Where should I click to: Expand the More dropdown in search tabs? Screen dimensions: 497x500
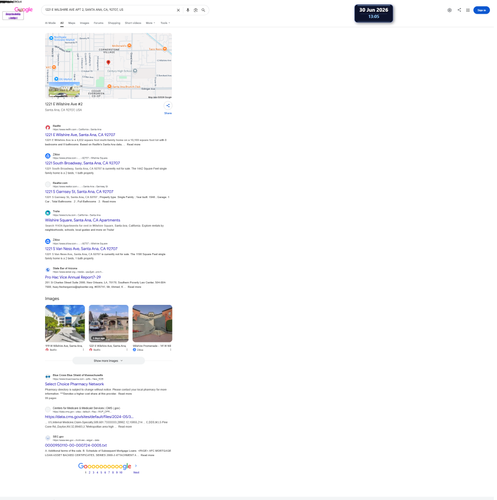[x=150, y=23]
